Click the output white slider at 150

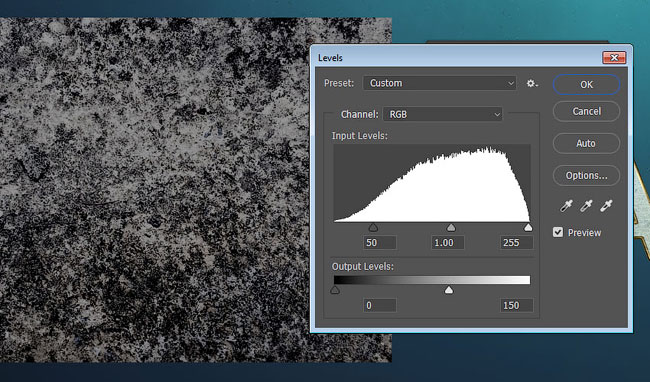pos(449,290)
